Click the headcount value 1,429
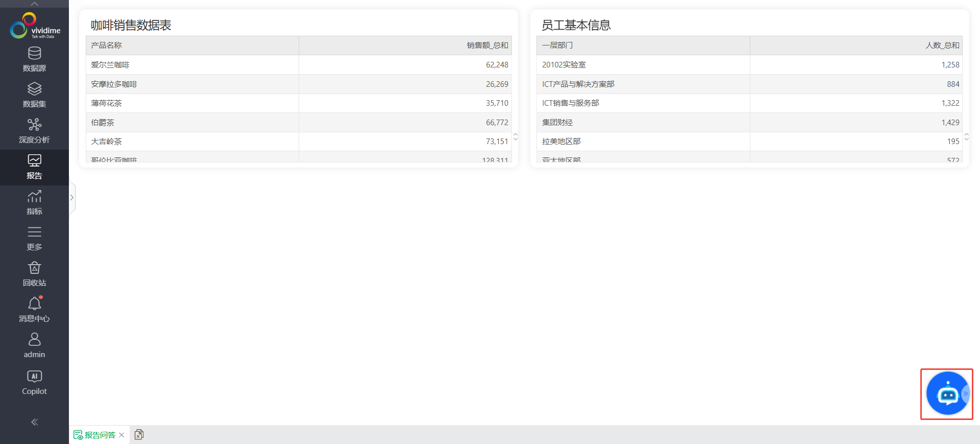980x444 pixels. [x=950, y=123]
